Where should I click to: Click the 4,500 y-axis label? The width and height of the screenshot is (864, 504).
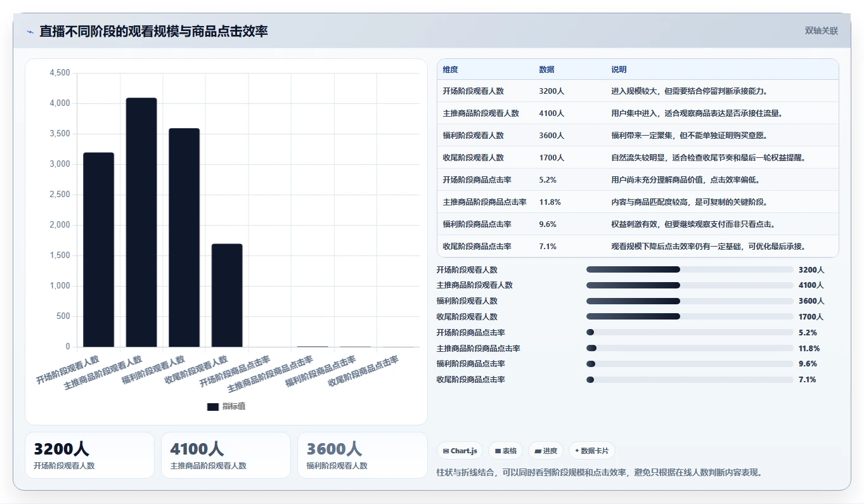pos(60,73)
